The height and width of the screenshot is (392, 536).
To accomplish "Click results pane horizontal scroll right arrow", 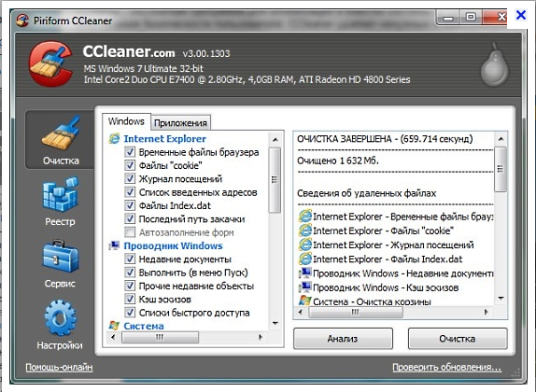I will [487, 312].
